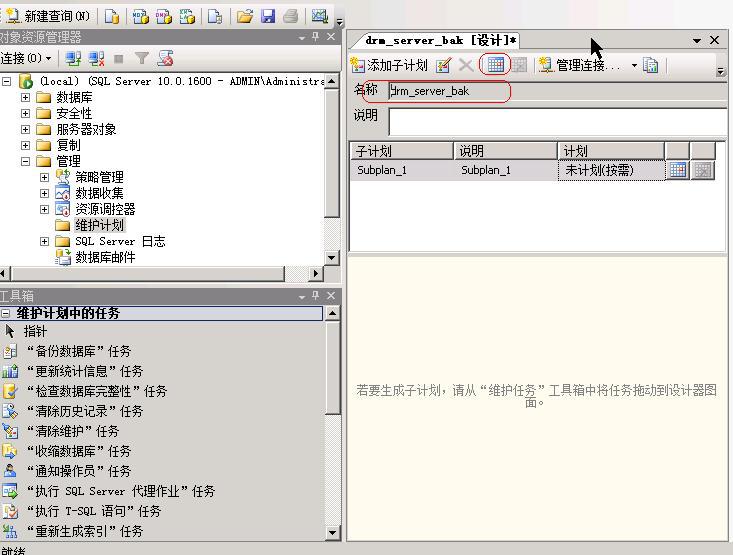The image size is (733, 555).
Task: Click the toolbox vertical scrollbar down arrow
Action: [x=333, y=533]
